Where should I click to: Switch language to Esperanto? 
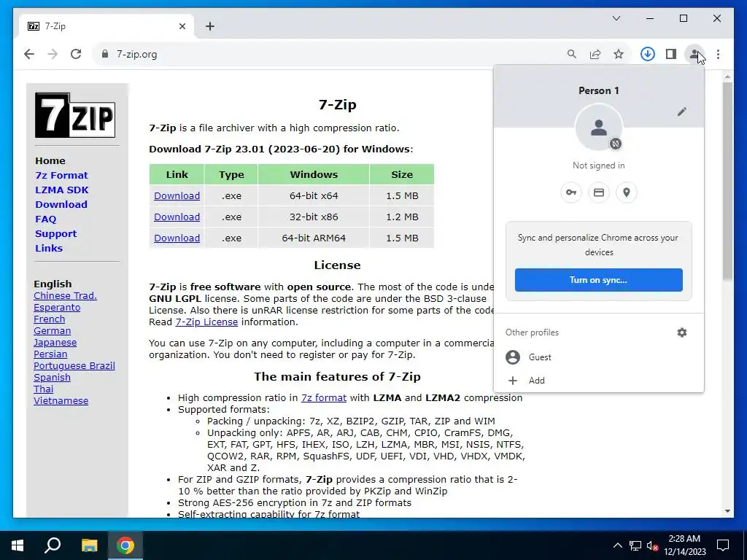click(57, 307)
